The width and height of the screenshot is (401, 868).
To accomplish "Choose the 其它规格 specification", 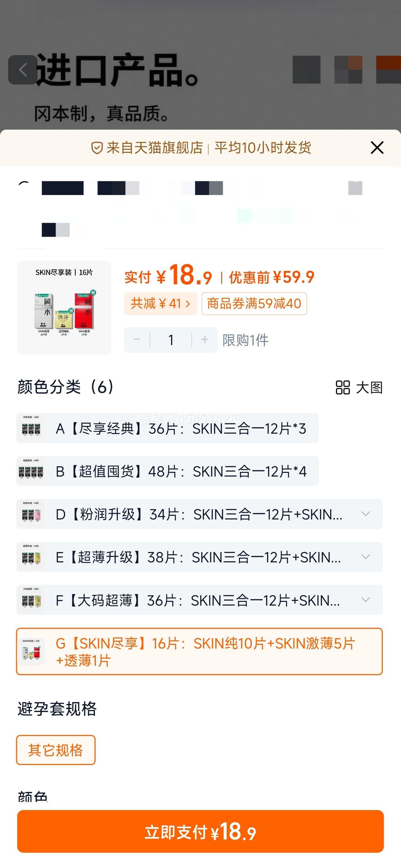I will coord(56,750).
